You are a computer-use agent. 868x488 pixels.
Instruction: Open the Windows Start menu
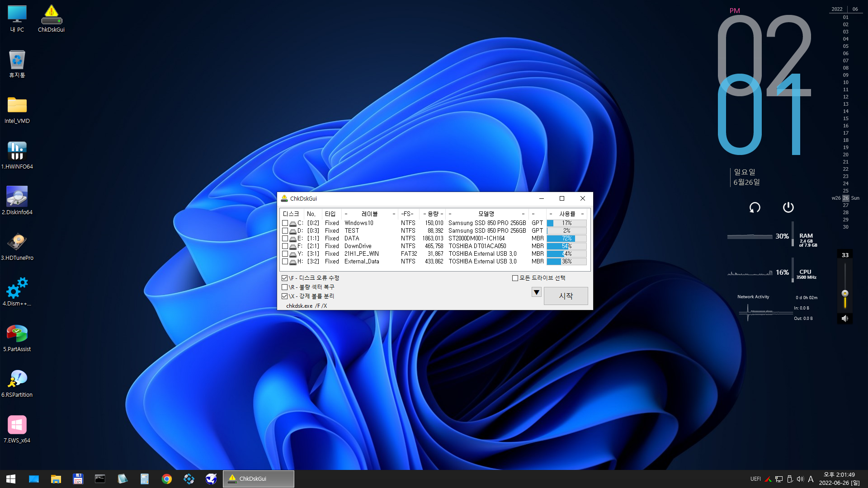(x=11, y=479)
